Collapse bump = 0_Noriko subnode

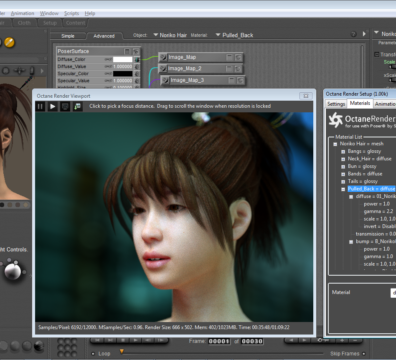point(351,242)
